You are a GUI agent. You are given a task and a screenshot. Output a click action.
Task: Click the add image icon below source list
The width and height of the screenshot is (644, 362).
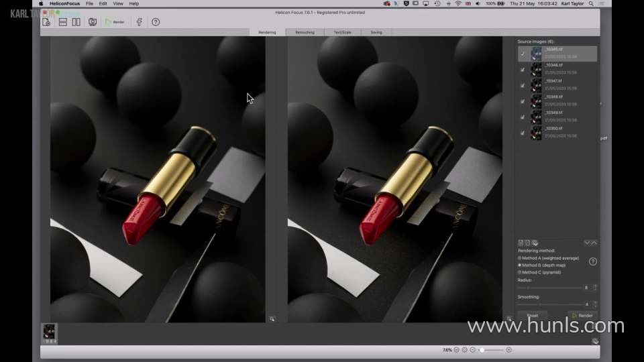[521, 243]
